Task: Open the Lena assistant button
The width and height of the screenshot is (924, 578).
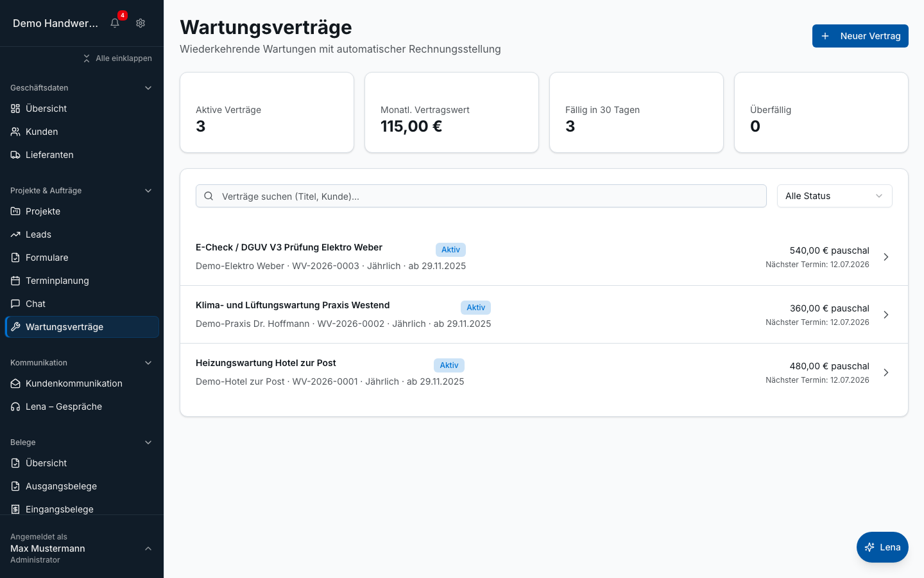Action: coord(882,547)
